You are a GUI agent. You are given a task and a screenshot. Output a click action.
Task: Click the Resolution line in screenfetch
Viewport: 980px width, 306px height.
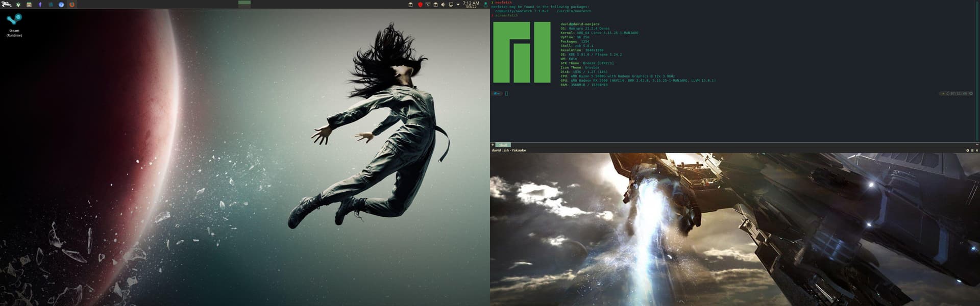[582, 50]
